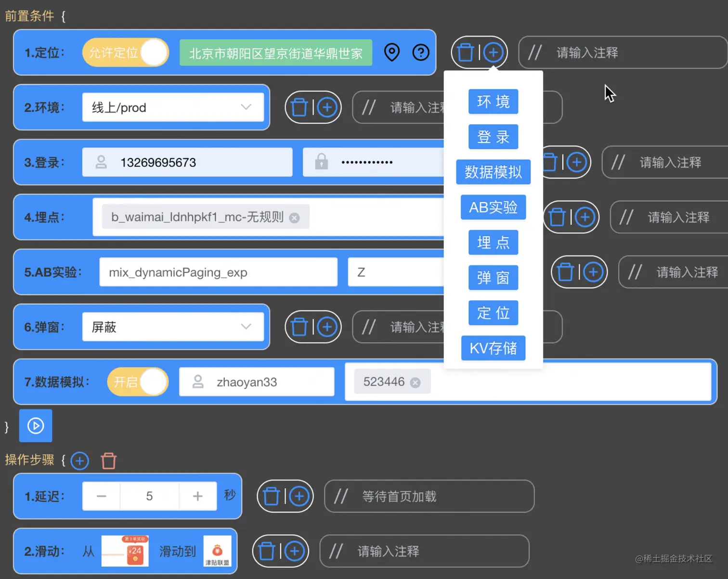Image resolution: width=728 pixels, height=579 pixels.
Task: Click the AB实验 option in the popup
Action: (x=493, y=207)
